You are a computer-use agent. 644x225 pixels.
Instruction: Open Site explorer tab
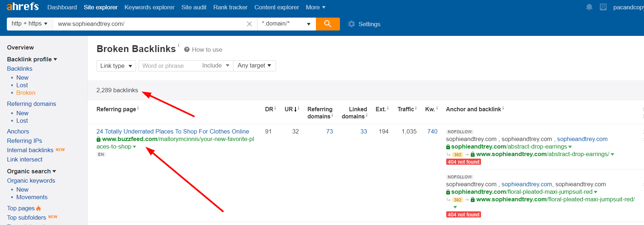pos(101,7)
